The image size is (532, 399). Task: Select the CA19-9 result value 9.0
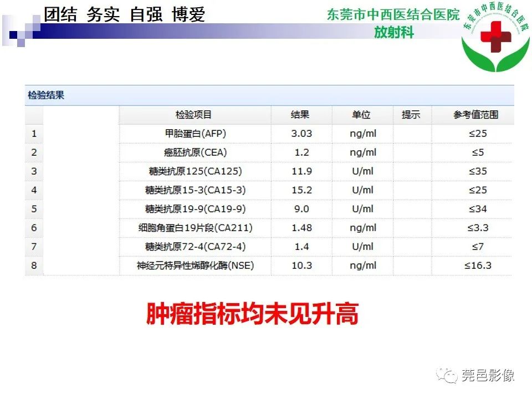pyautogui.click(x=301, y=209)
